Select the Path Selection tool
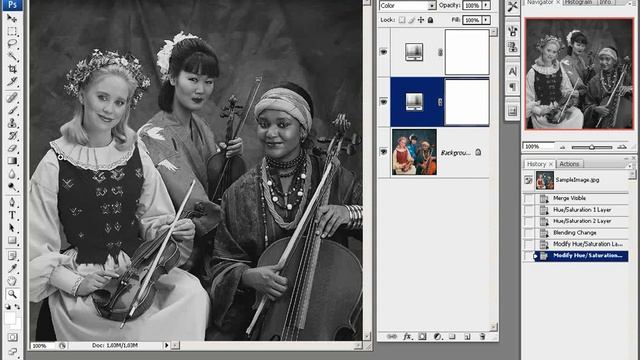 pyautogui.click(x=12, y=227)
